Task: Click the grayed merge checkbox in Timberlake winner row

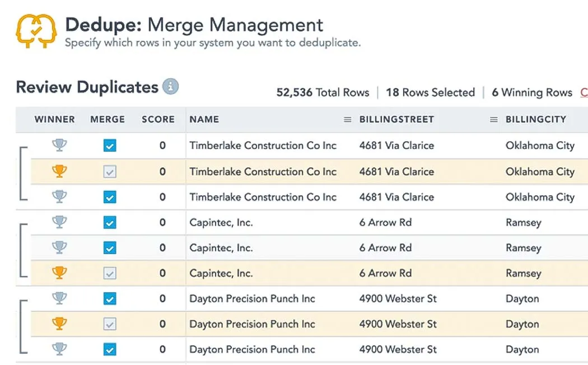Action: pos(110,172)
